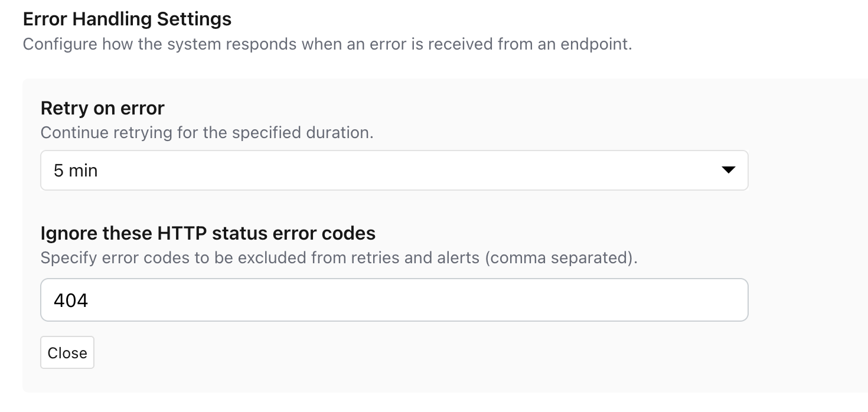This screenshot has height=412, width=868.
Task: Click blank gray panel area beside Close button
Action: 354,353
